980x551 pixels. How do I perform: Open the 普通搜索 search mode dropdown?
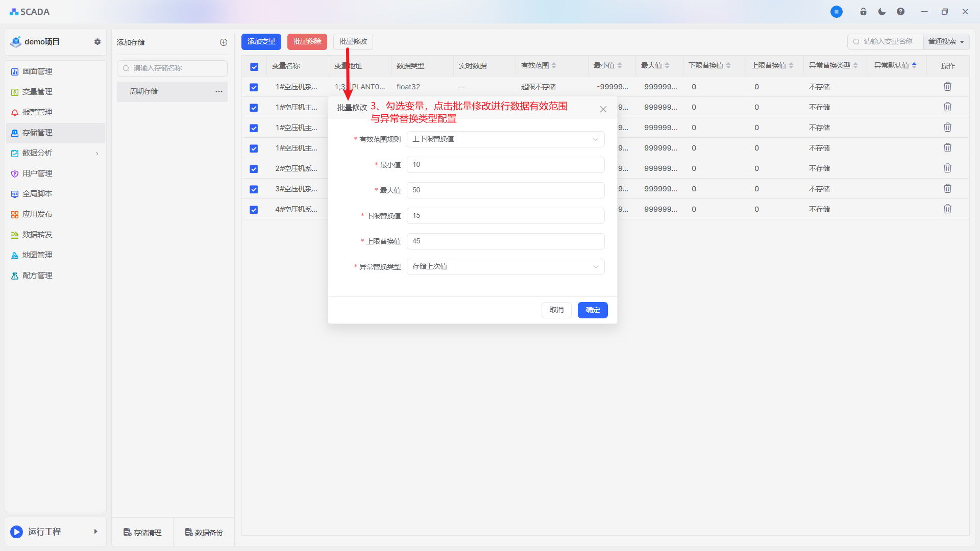[946, 42]
